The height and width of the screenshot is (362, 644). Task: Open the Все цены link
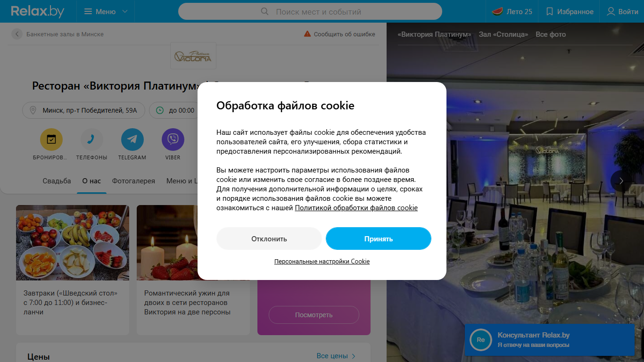point(336,356)
